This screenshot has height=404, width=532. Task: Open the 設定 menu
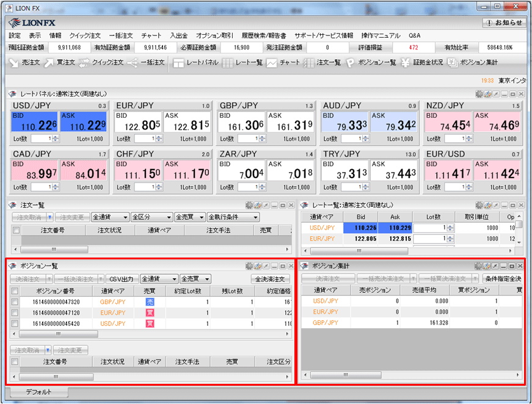point(15,35)
